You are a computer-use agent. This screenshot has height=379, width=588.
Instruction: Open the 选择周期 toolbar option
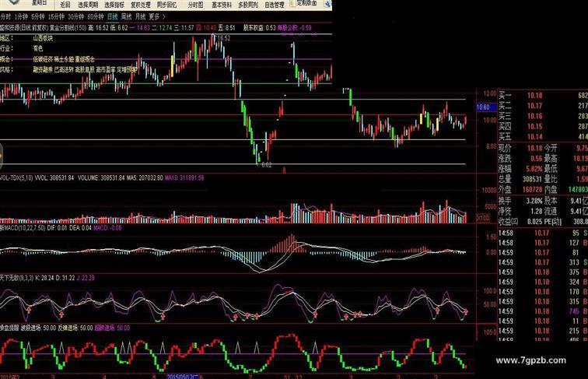[88, 5]
